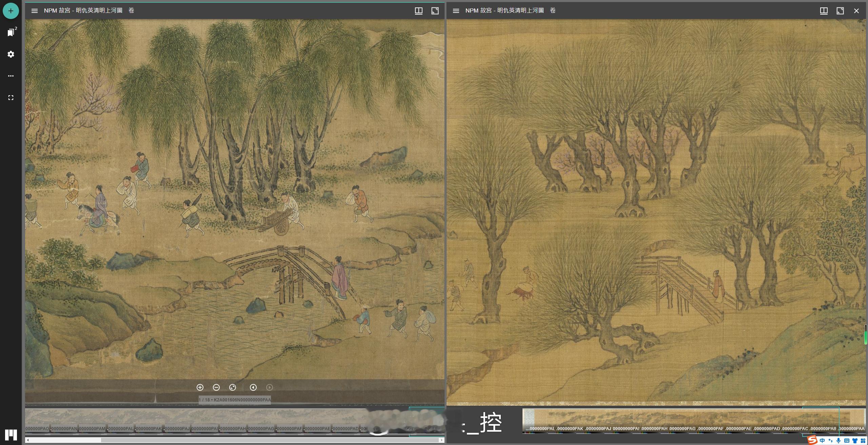Select PAD thumbnail in right strip

(767, 421)
